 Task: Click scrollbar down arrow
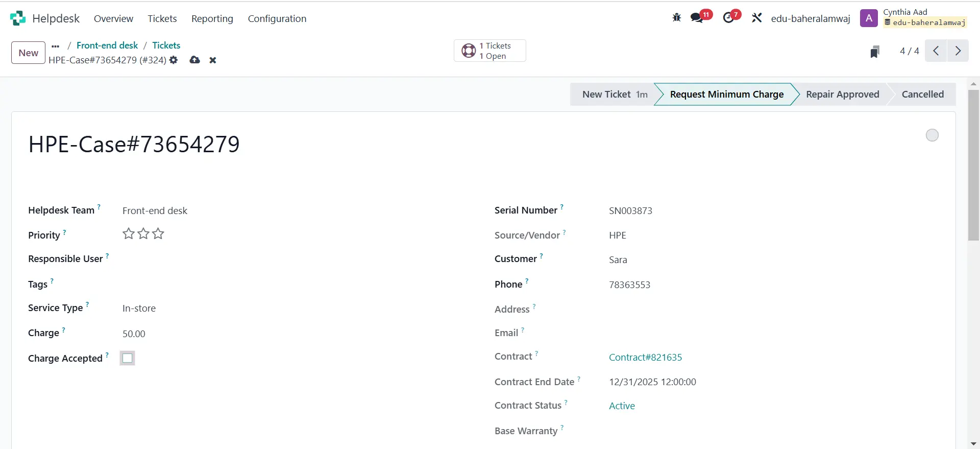click(973, 444)
